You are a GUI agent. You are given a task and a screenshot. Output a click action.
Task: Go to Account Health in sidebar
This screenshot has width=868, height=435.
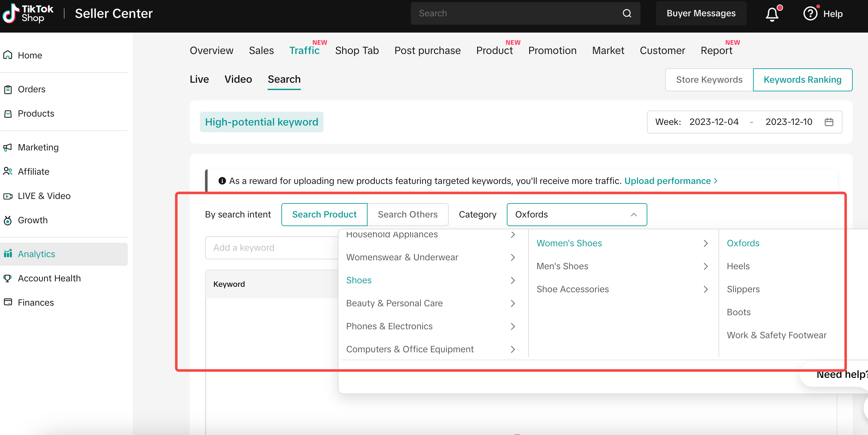point(49,278)
